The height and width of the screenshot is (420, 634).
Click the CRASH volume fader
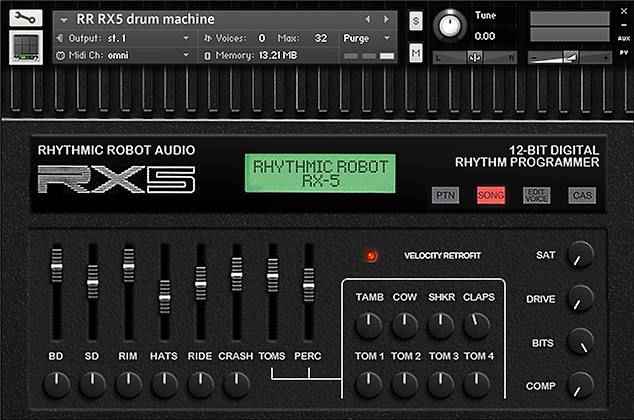point(237,274)
